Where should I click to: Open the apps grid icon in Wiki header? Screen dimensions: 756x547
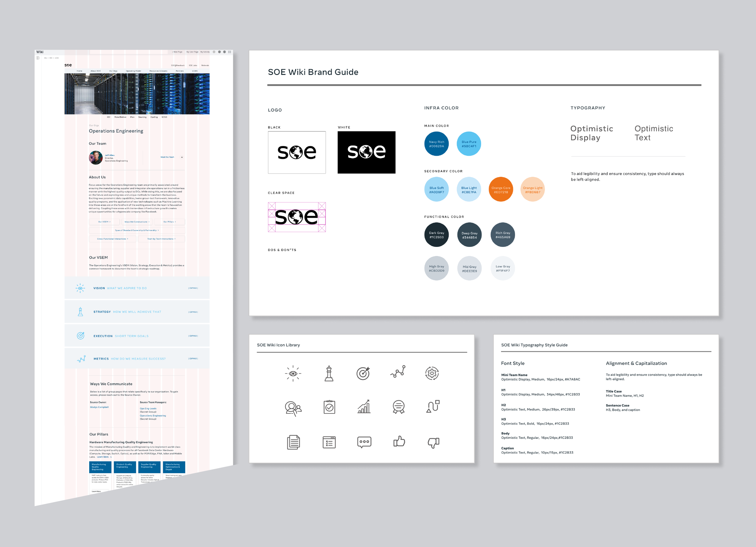point(229,52)
